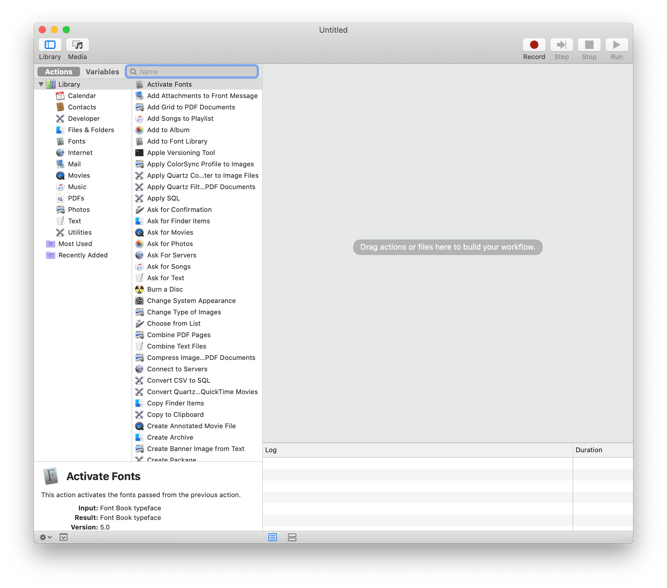
Task: Open the gear action menu dropdown
Action: point(46,537)
